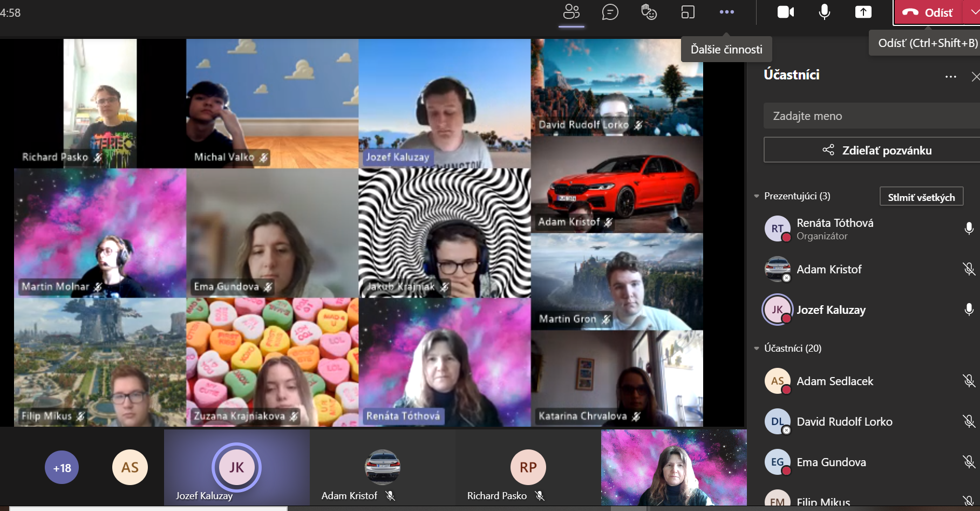Click Renáta Tóthová microphone icon in list
Screen dimensions: 980x511
click(x=969, y=228)
